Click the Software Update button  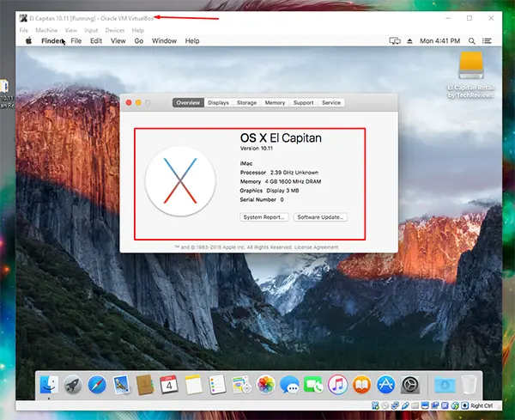coord(320,217)
